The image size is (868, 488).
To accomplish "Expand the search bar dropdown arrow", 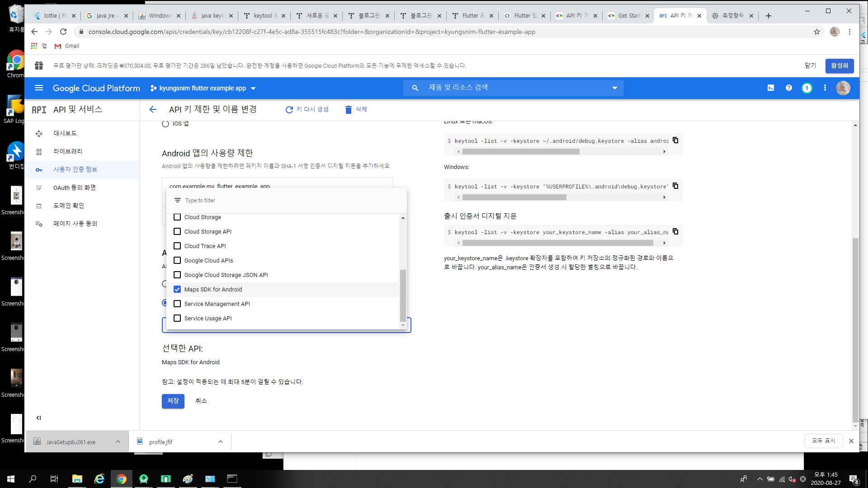I will pyautogui.click(x=614, y=88).
